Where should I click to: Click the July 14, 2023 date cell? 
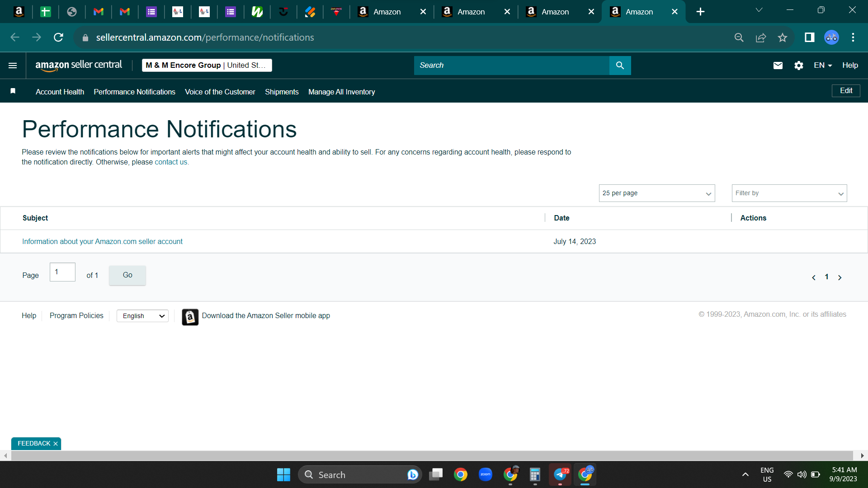[575, 242]
